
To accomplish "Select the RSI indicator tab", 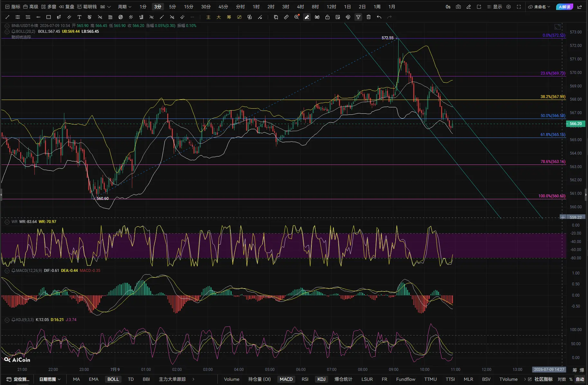I will [x=305, y=379].
